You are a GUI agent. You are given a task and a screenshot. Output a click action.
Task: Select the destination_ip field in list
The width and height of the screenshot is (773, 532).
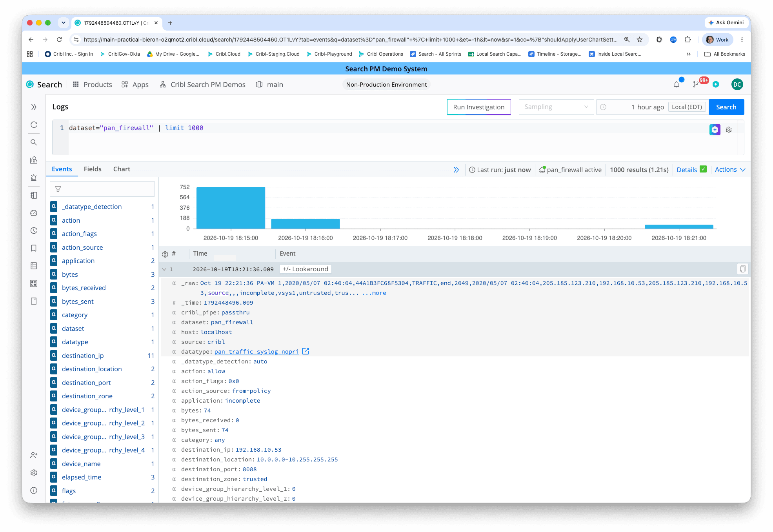[83, 356]
